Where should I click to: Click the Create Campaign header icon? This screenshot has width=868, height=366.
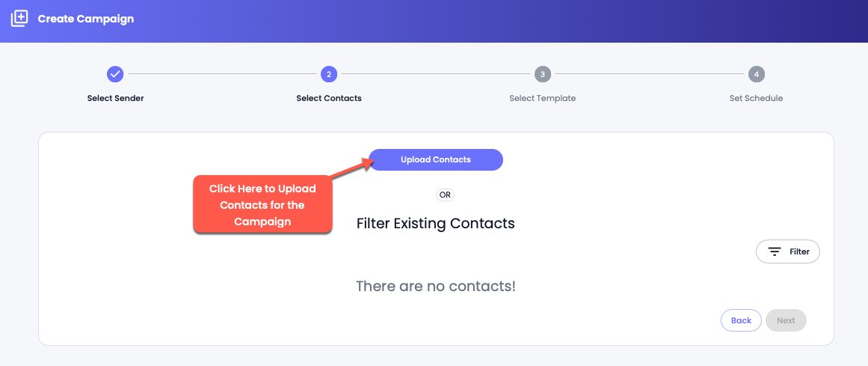click(x=19, y=19)
